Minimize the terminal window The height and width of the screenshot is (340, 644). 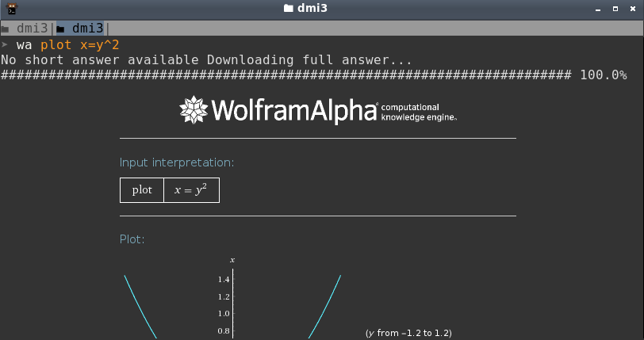coord(598,9)
